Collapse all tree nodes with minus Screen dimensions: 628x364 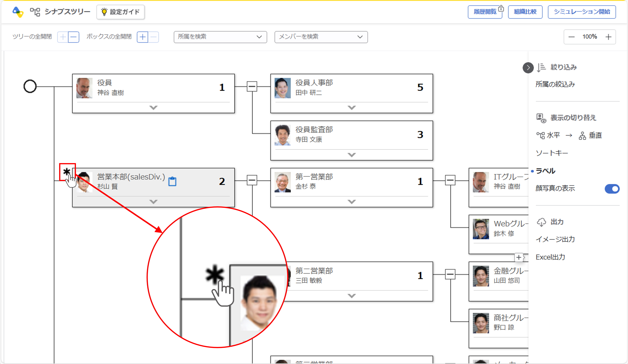pos(74,37)
